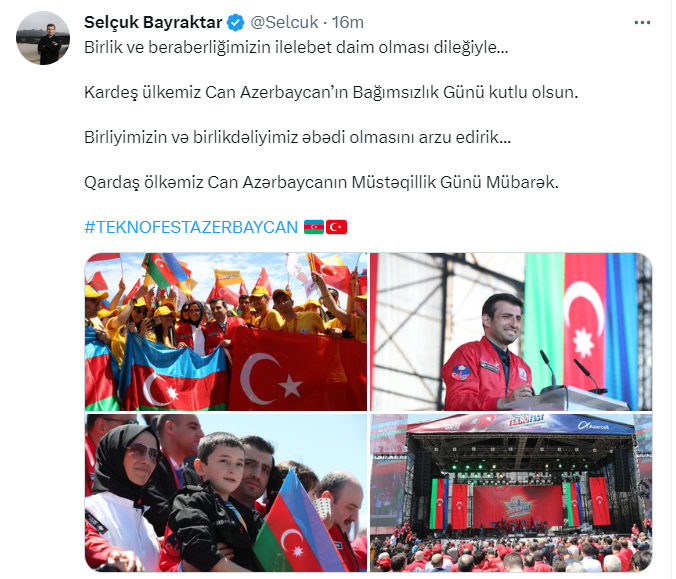This screenshot has height=579, width=676.
Task: Open photo of crowd holding flags
Action: [226, 332]
